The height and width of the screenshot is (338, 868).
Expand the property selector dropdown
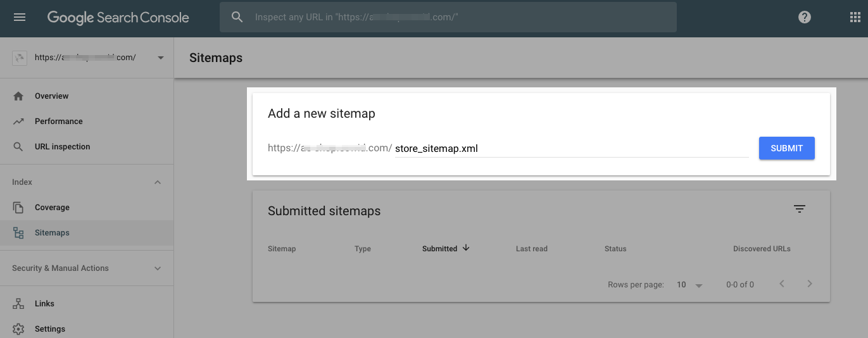[161, 58]
